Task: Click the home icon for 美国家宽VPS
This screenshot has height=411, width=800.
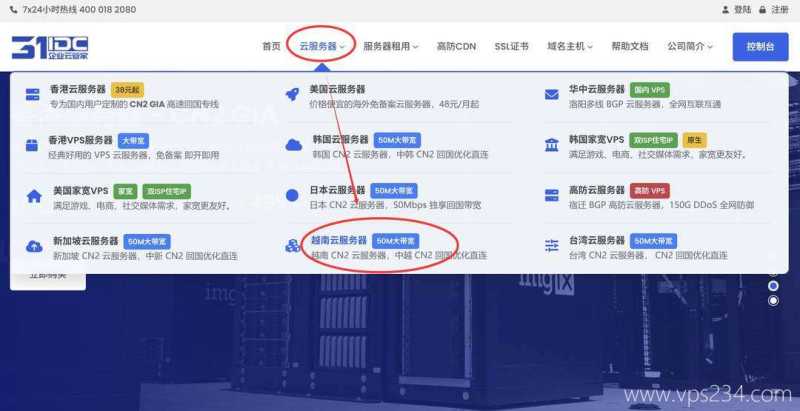Action: coord(34,196)
